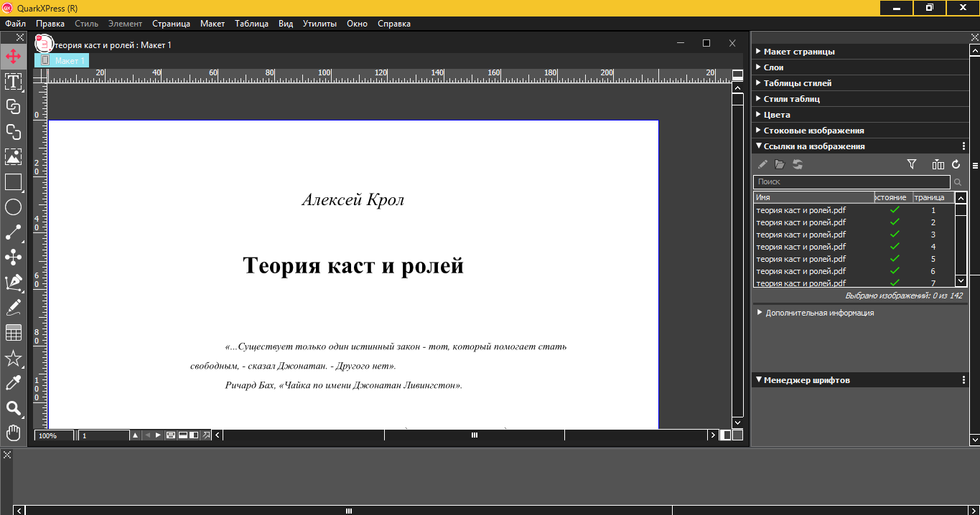The image size is (980, 515).
Task: Refresh the image links list
Action: [956, 164]
